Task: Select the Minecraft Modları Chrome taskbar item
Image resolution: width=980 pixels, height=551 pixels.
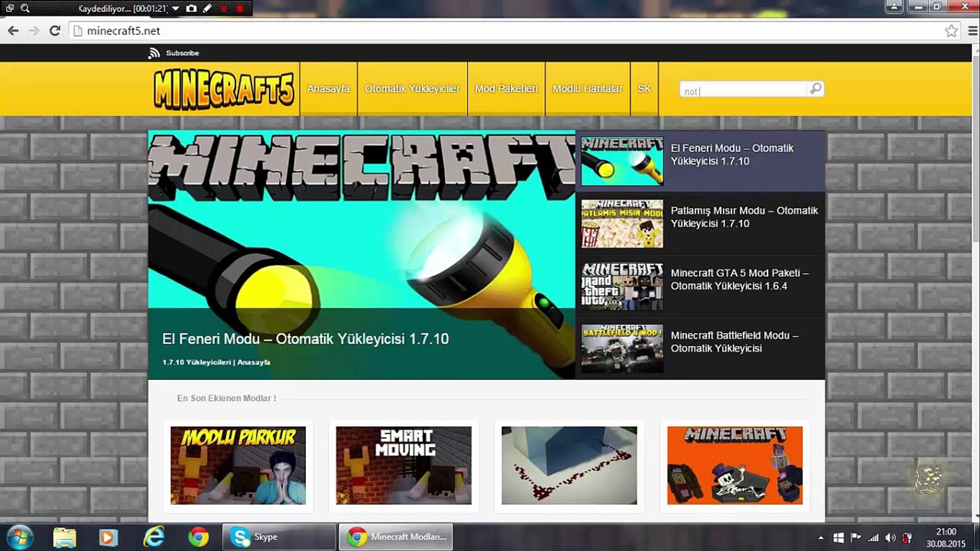Action: click(x=396, y=537)
